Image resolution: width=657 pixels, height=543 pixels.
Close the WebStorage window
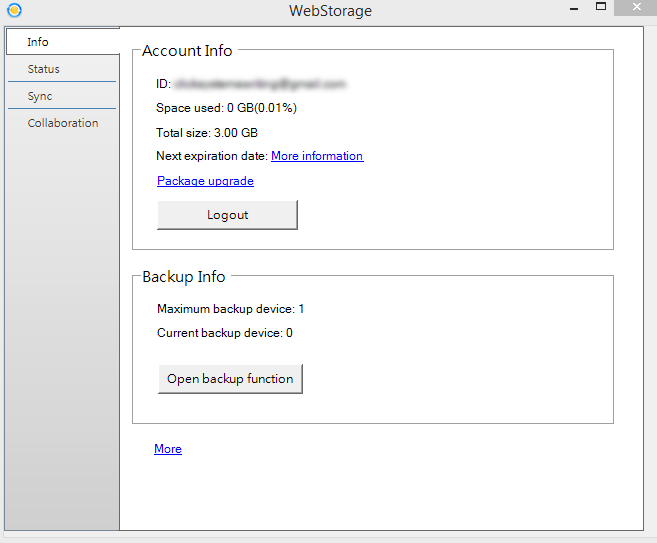click(x=636, y=7)
